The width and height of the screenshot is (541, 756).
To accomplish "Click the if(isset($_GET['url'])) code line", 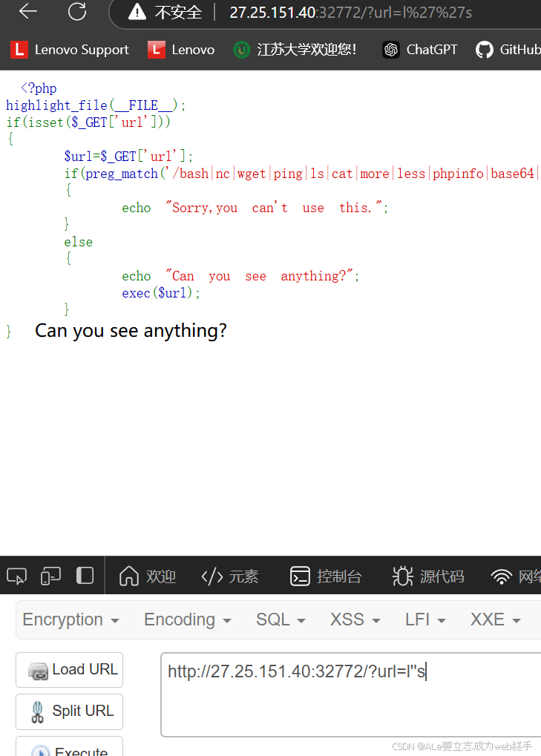I will [88, 122].
